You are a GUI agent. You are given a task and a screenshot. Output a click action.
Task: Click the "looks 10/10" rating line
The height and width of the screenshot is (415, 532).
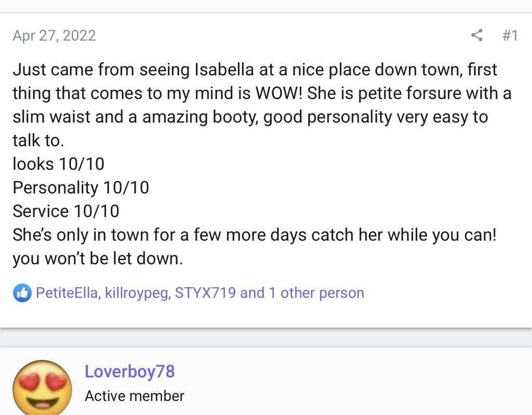coord(58,164)
